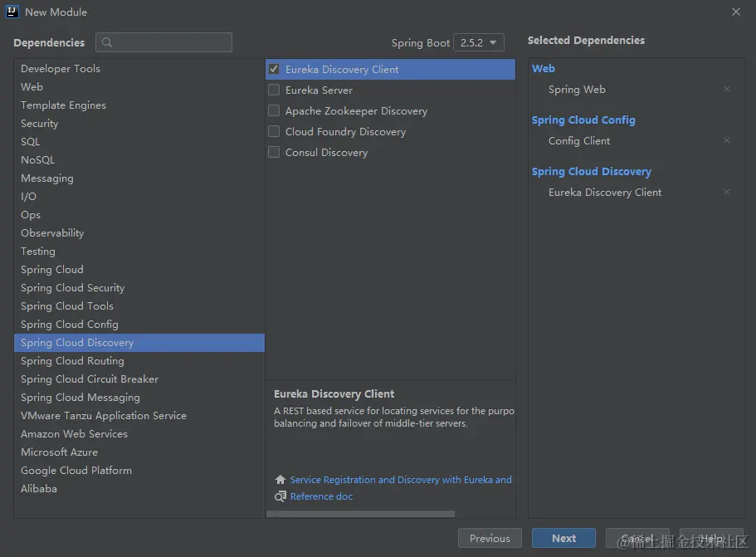Select Amazon Web Services category
The height and width of the screenshot is (557, 756).
click(139, 434)
